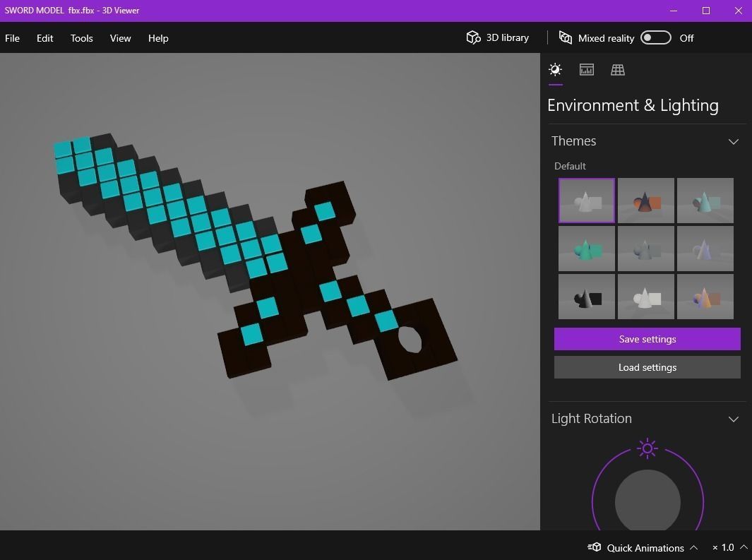
Task: Click the sun light-rotation handle
Action: 647,448
